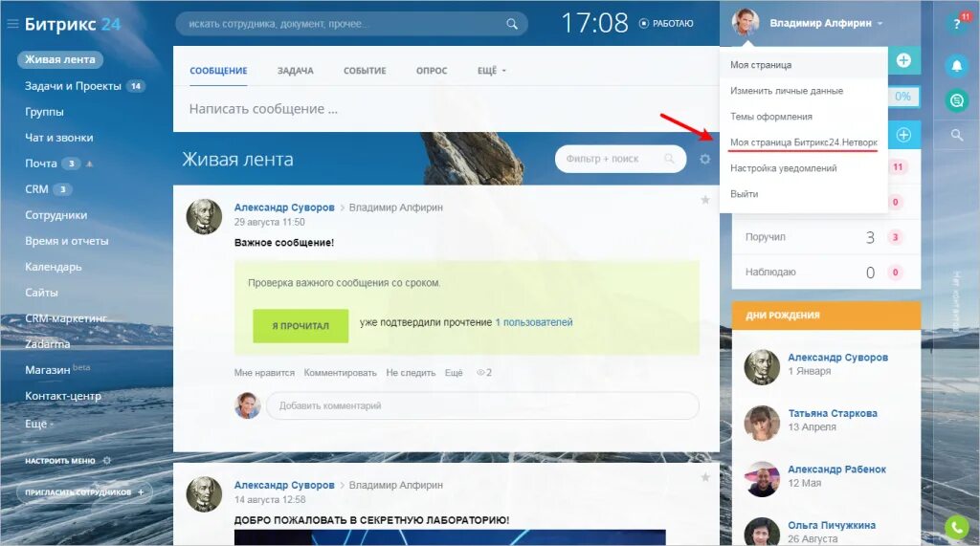Select the СООБЩЕНИЕ tab
This screenshot has width=980, height=546.
point(219,71)
